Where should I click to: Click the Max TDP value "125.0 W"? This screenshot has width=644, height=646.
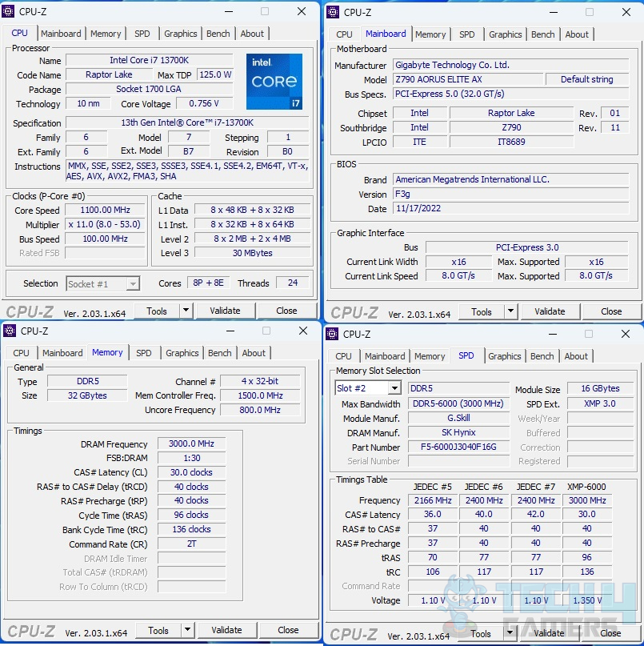click(x=215, y=74)
